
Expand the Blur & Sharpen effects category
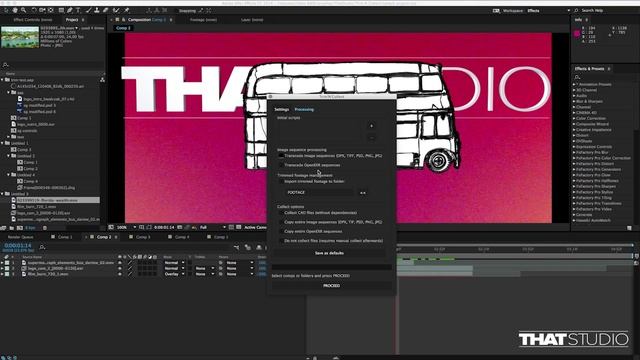pyautogui.click(x=574, y=101)
